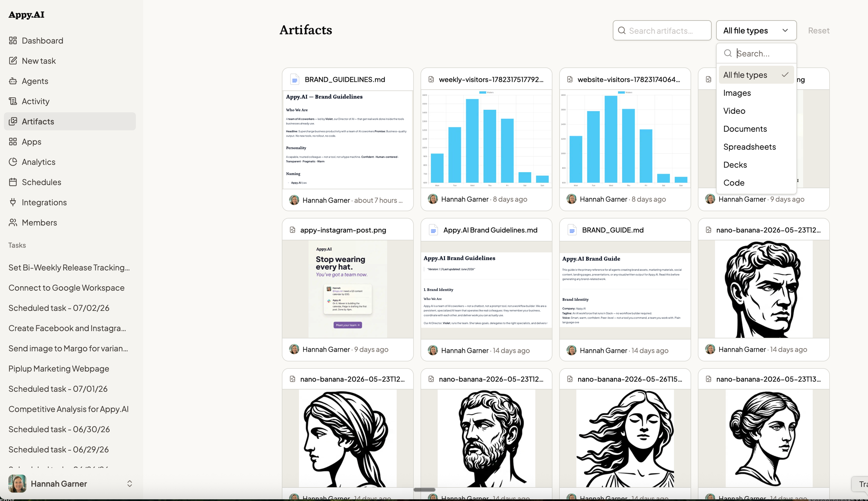Click document icon of Appy.AI Brand Guidelines.md
Screen dimensions: 868x501
click(x=433, y=230)
